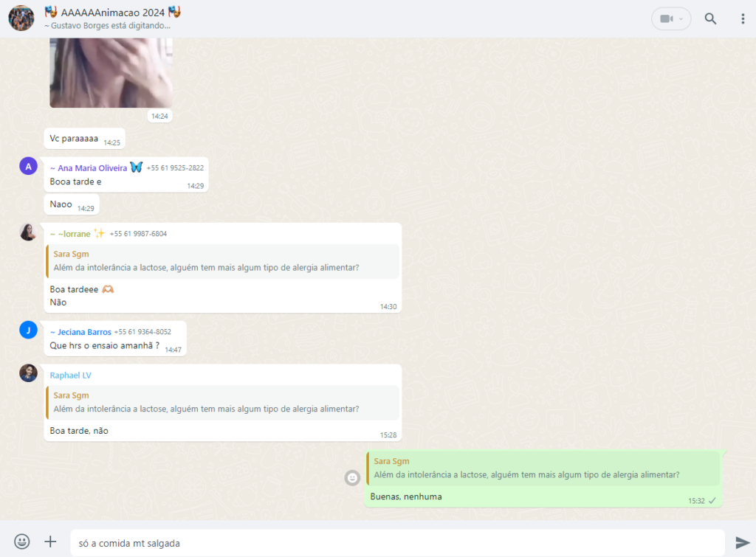Click the purple A avatar of Ana Maria Oliveira
This screenshot has height=557, width=756.
pos(29,166)
